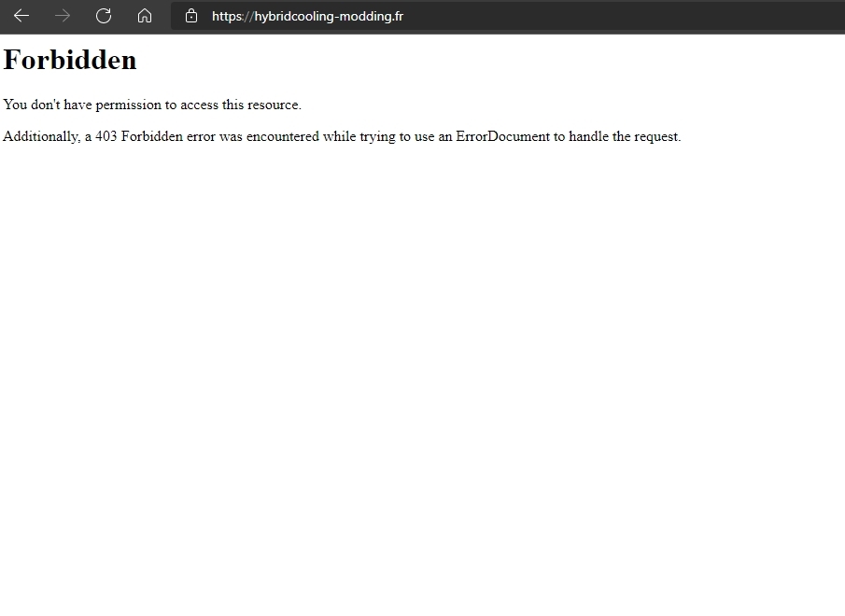Click the text "You don't have permission to access this resource."
Image resolution: width=845 pixels, height=616 pixels.
152,105
